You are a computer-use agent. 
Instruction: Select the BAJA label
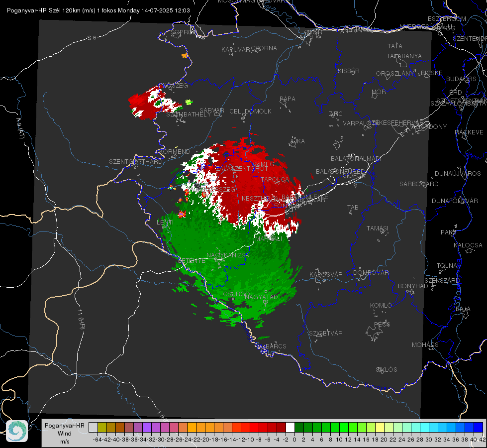point(463,309)
